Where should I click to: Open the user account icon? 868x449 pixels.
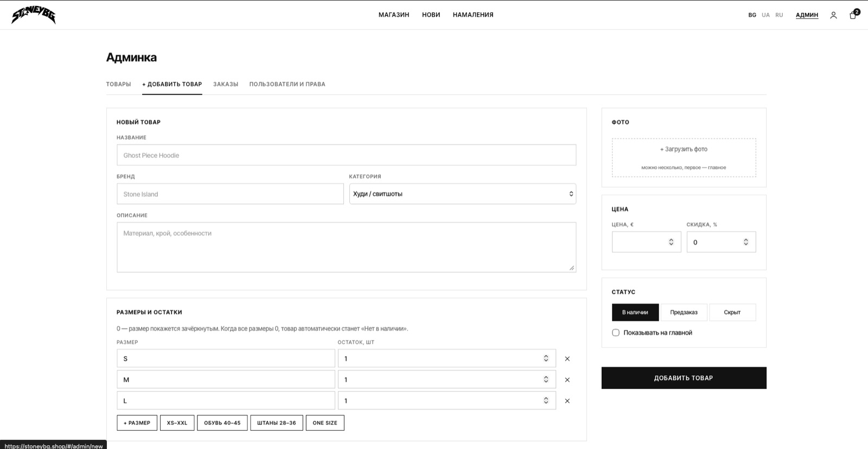(x=833, y=15)
